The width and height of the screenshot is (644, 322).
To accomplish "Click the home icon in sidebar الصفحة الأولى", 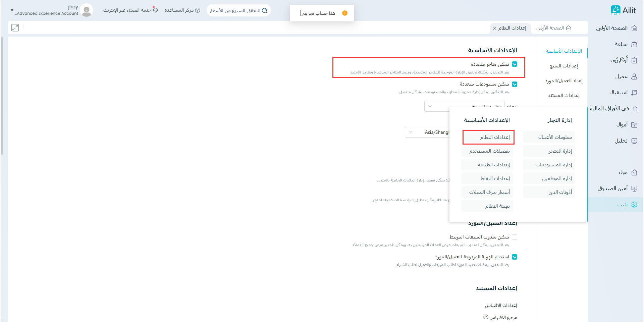I will pos(634,28).
